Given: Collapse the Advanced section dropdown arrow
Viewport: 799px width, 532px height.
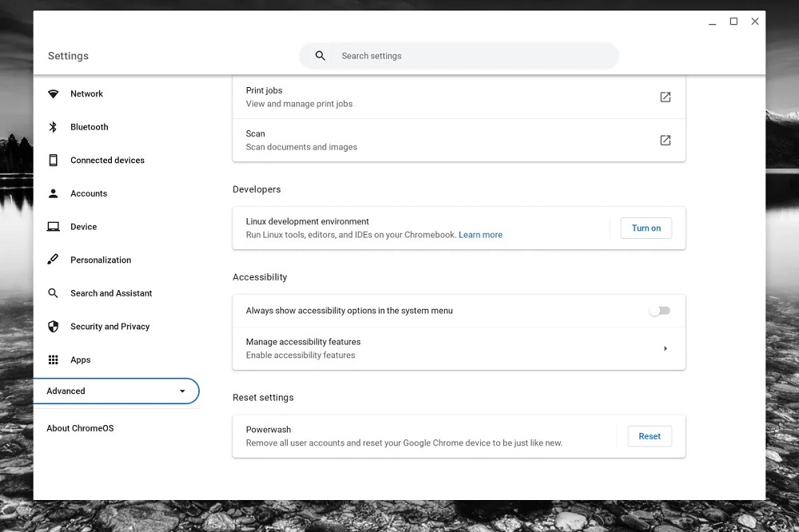Looking at the screenshot, I should click(x=182, y=391).
